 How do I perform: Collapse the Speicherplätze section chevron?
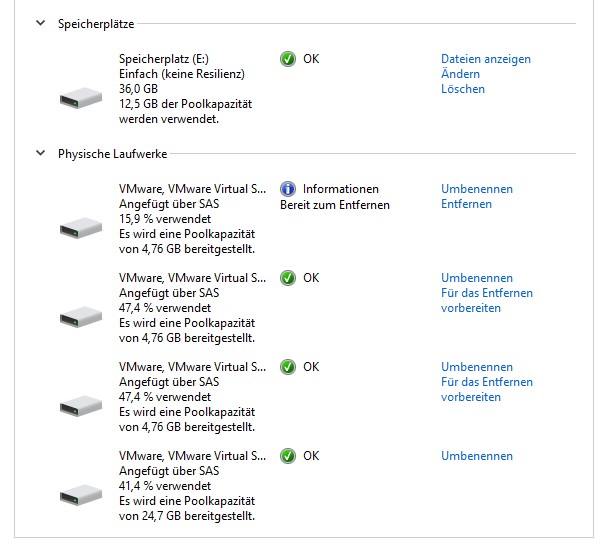(41, 23)
